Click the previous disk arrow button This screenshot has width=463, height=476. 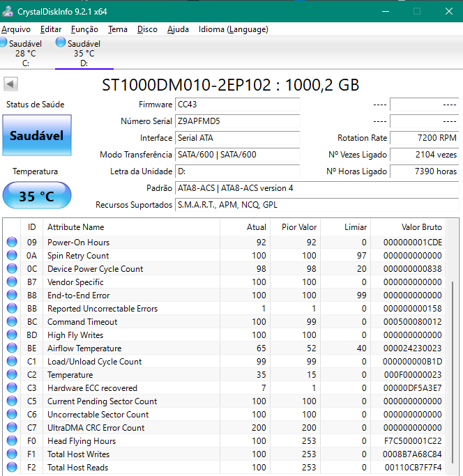click(10, 84)
